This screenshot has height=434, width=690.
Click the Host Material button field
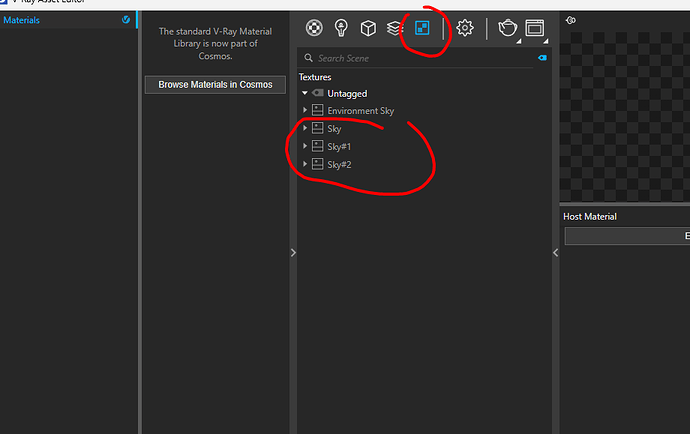[x=628, y=236]
